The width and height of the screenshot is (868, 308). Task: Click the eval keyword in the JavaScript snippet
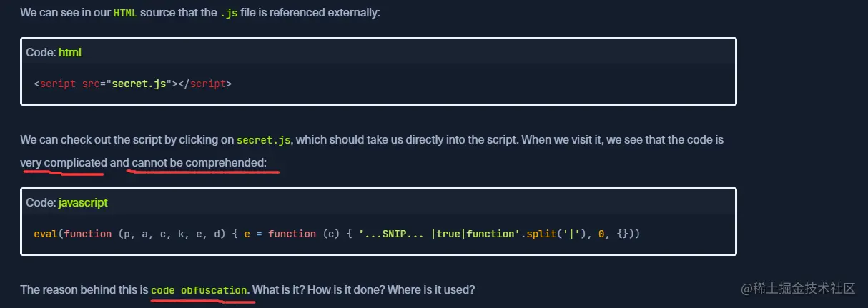46,234
